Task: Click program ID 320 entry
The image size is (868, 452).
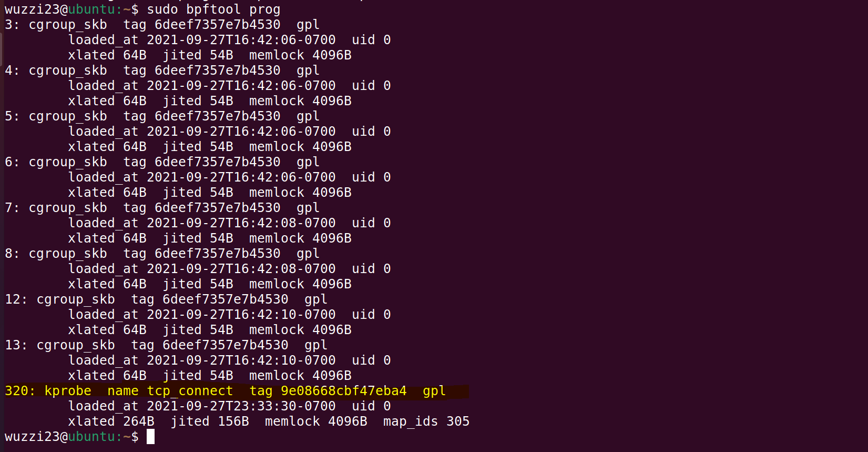Action: coord(19,391)
